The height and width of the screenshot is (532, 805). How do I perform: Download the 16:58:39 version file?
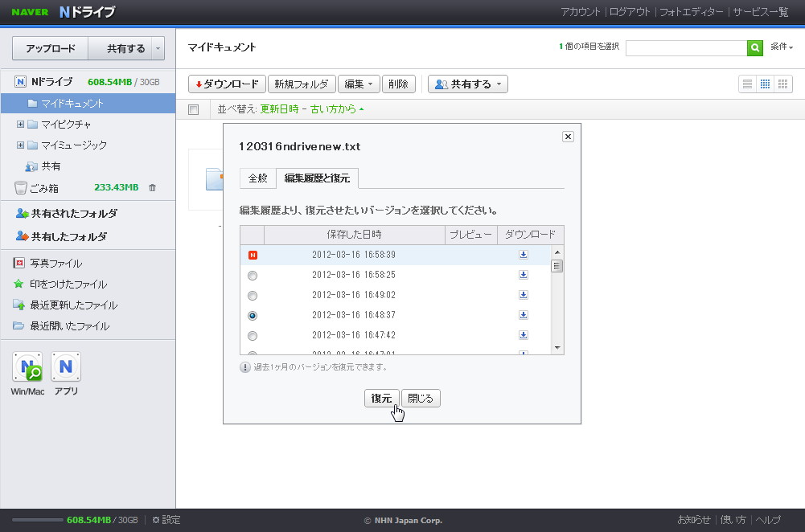click(x=524, y=254)
